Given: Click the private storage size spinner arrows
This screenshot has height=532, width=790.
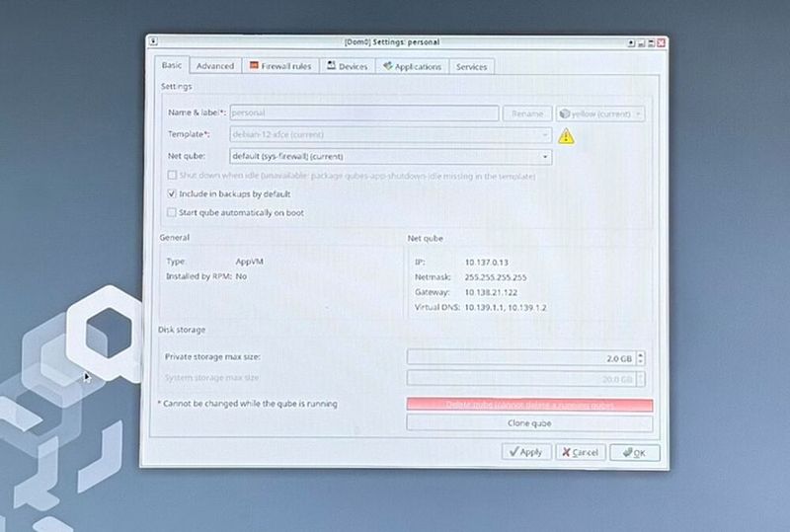Looking at the screenshot, I should (640, 358).
